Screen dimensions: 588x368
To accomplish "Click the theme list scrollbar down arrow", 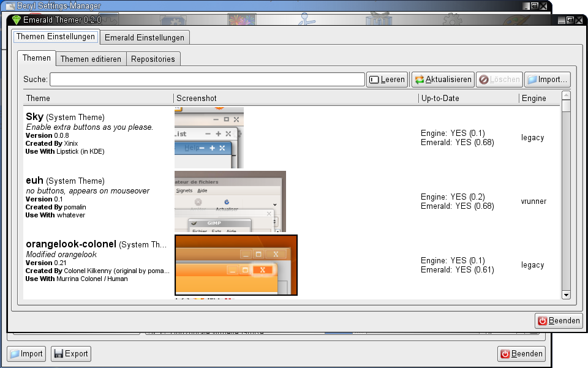I will click(566, 295).
